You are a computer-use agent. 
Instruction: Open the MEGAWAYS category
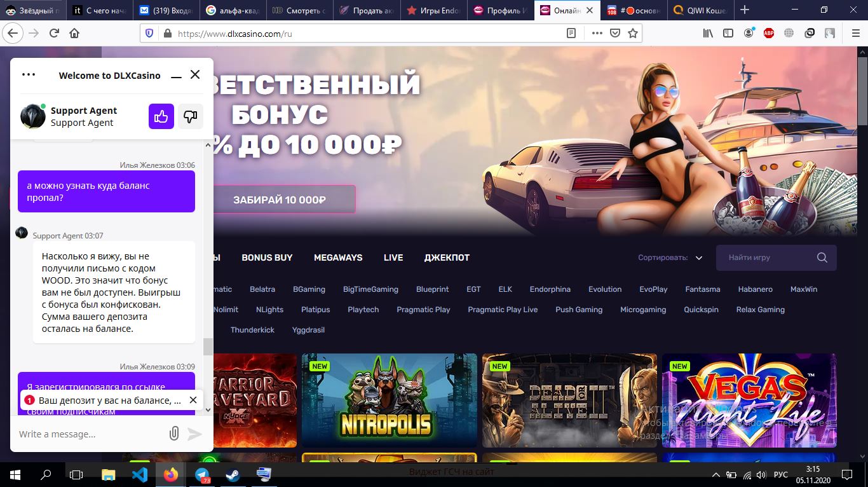(338, 257)
